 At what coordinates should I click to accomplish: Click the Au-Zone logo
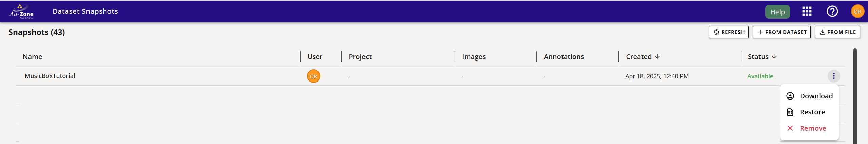point(21,12)
